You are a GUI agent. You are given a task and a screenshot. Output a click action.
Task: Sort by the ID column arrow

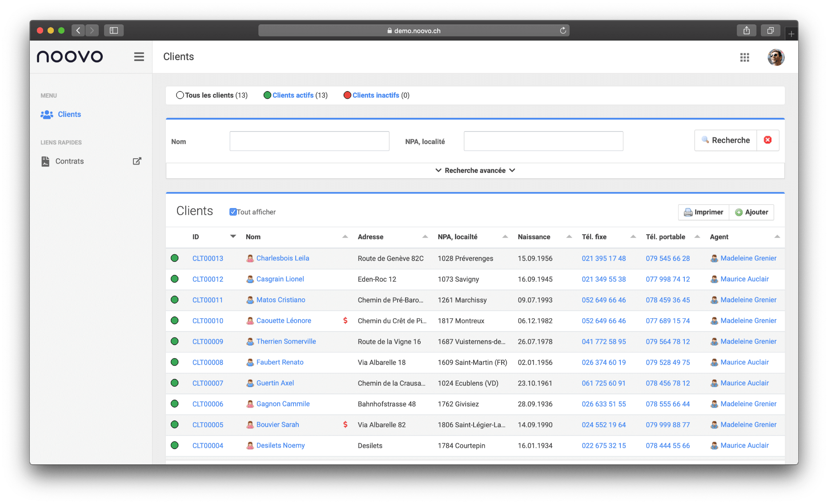coord(233,236)
